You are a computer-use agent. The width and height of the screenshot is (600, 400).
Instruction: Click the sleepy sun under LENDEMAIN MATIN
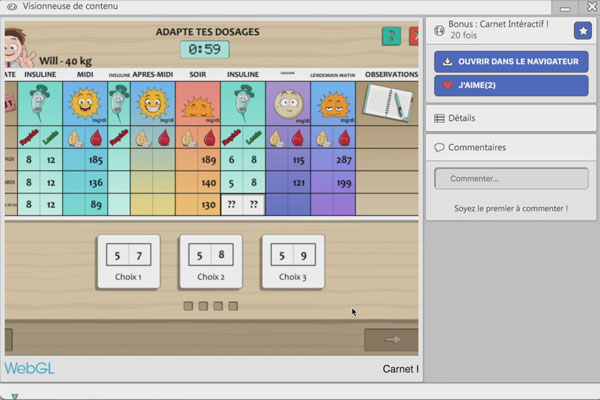click(x=332, y=103)
